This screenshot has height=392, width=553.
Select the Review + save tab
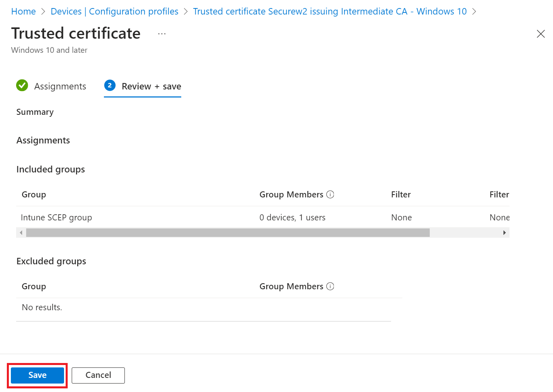151,86
